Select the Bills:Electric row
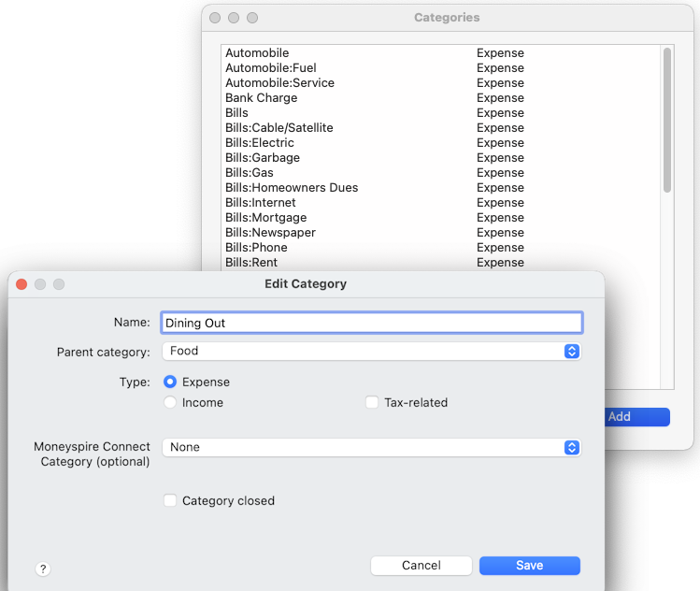Image resolution: width=700 pixels, height=591 pixels. (440, 142)
